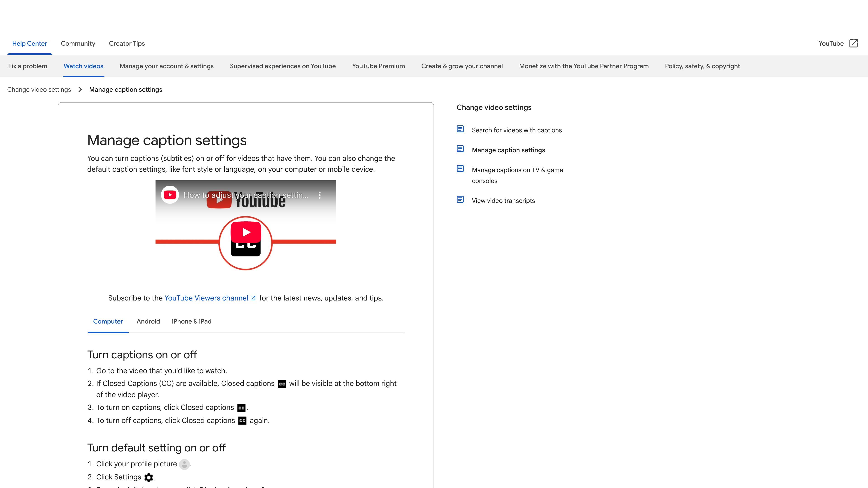This screenshot has height=488, width=868.
Task: Open YouTube Premium menu item
Action: 378,66
